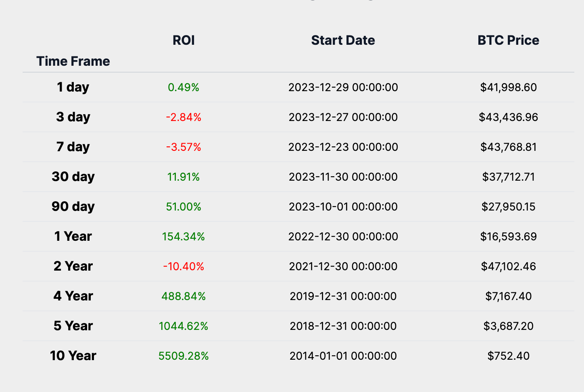Select the -10.40% ROI cell
This screenshot has height=392, width=584.
184,267
